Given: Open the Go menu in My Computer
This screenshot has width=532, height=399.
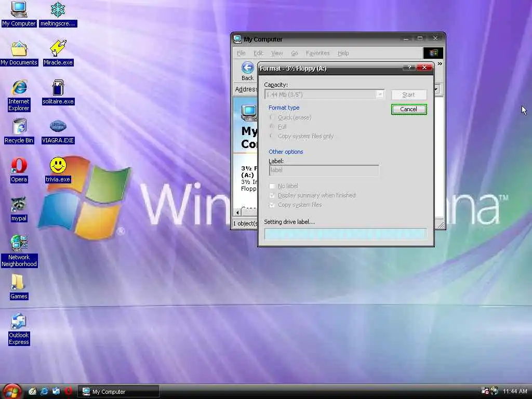Looking at the screenshot, I should (294, 53).
